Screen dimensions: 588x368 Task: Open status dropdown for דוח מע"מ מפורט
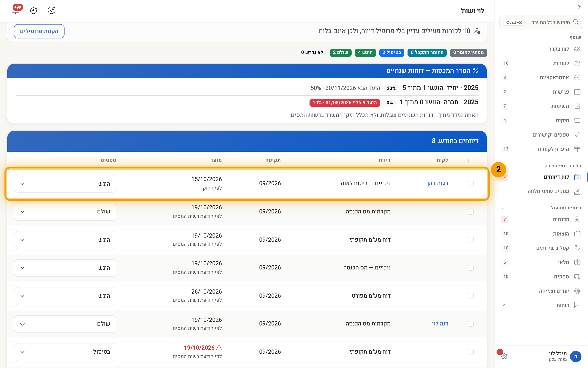65,296
